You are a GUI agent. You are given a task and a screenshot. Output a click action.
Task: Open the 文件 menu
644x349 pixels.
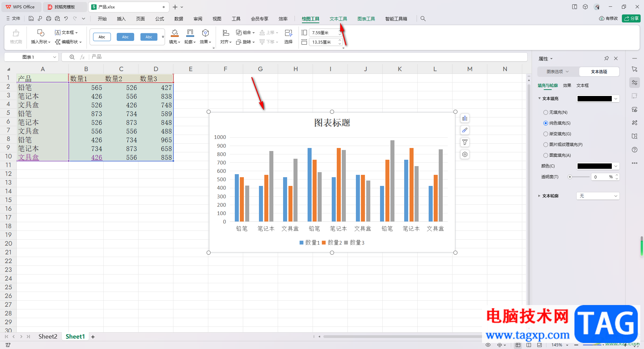[x=13, y=19]
